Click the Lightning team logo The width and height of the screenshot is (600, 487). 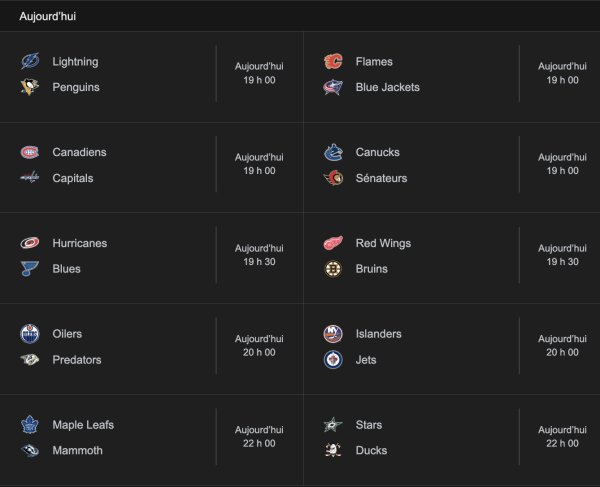pyautogui.click(x=29, y=62)
